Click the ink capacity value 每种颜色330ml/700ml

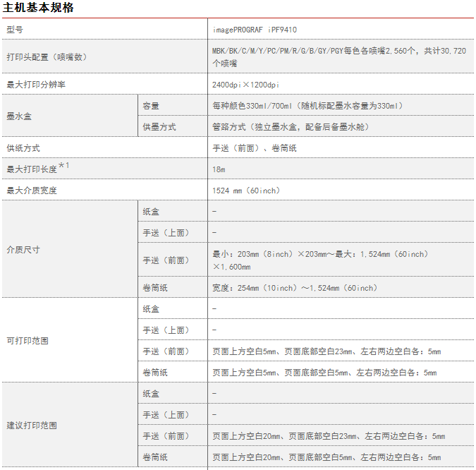308,106
